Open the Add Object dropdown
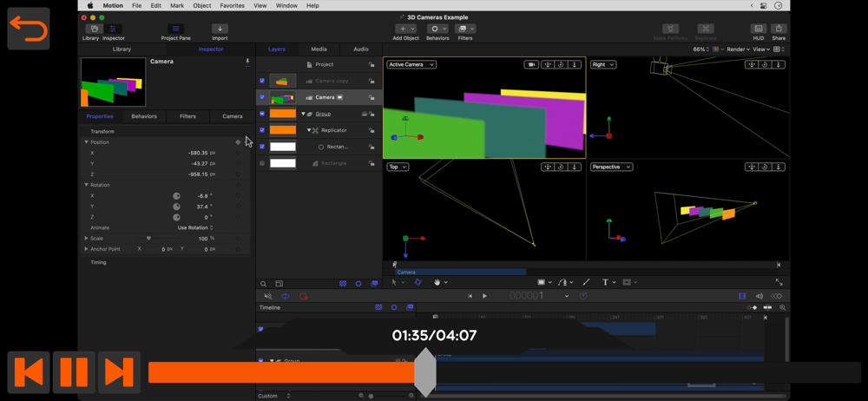 (x=405, y=29)
